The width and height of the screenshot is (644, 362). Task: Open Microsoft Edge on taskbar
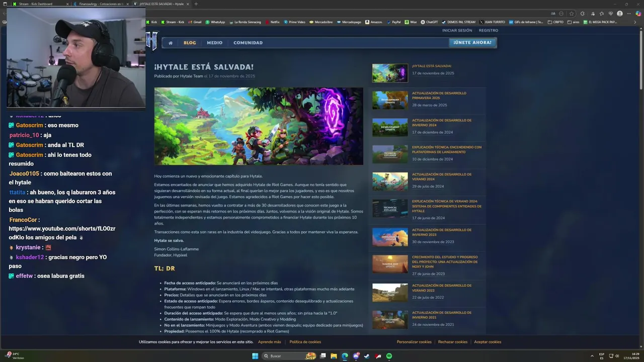pyautogui.click(x=345, y=356)
